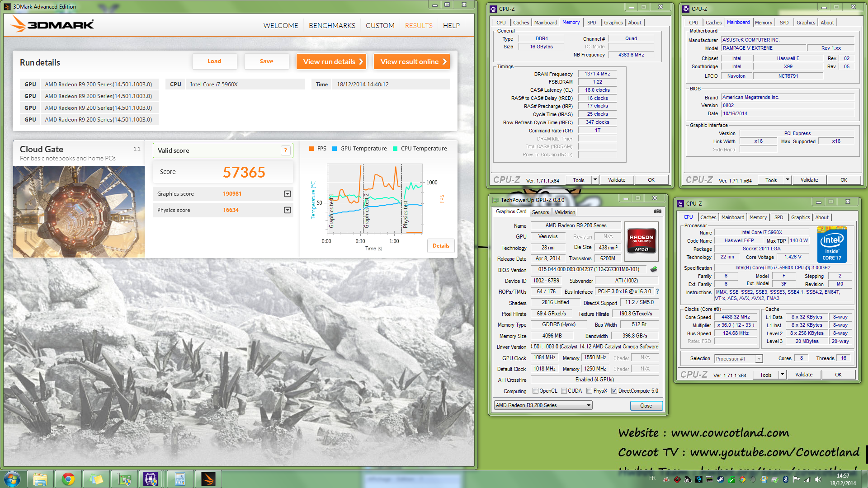Image resolution: width=868 pixels, height=488 pixels.
Task: Select SPD tab in CPU-Z Memory window
Action: click(x=591, y=23)
